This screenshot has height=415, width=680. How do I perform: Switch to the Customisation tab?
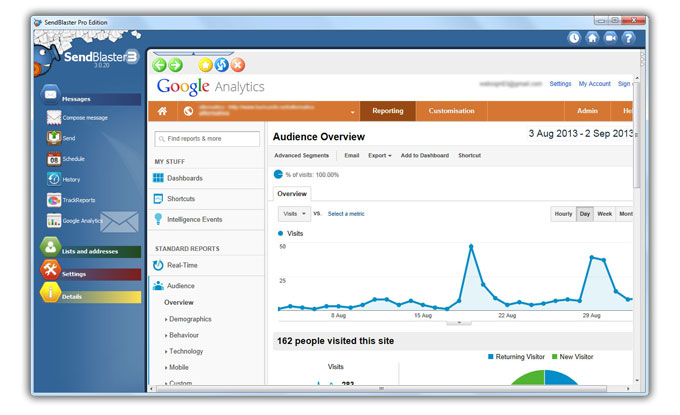[x=451, y=111]
